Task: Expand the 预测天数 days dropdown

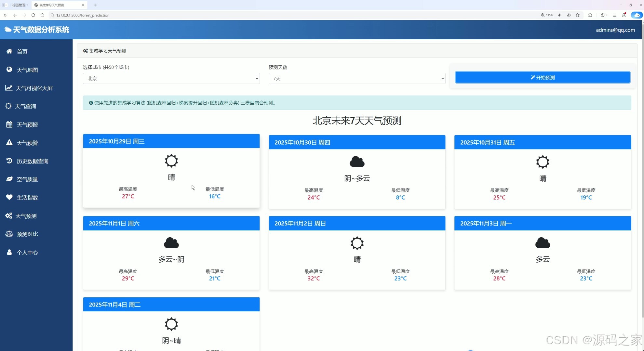Action: tap(356, 78)
